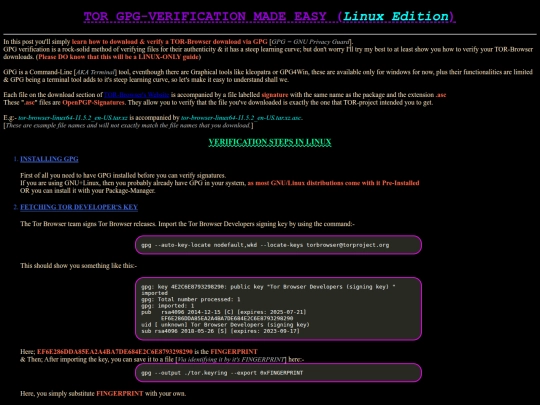
Task: Click 'The Tor Browser team signs' sentence
Action: tap(187, 224)
